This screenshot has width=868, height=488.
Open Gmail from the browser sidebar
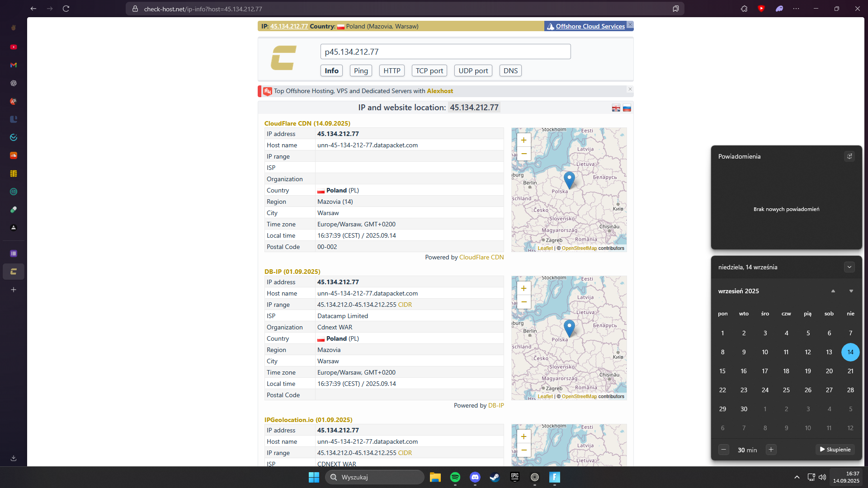pos(14,65)
